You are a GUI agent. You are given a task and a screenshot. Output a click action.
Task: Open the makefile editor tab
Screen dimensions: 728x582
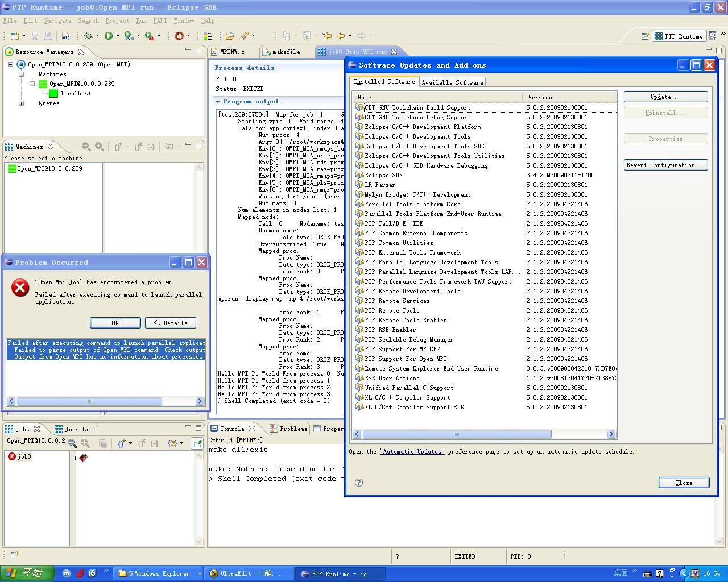point(286,52)
